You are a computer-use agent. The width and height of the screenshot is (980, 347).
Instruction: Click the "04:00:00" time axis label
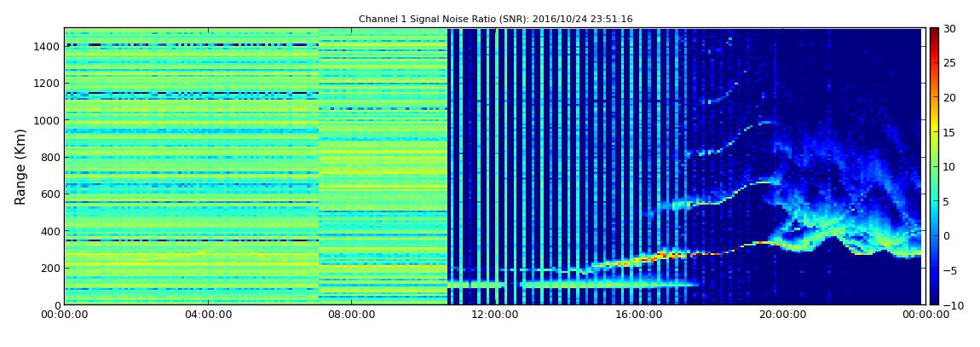(207, 315)
